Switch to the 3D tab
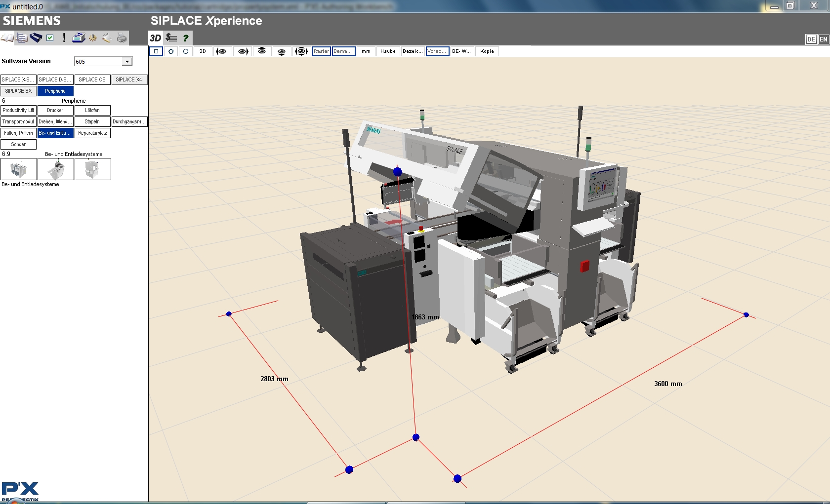Screen dimensions: 830x504 pos(156,38)
